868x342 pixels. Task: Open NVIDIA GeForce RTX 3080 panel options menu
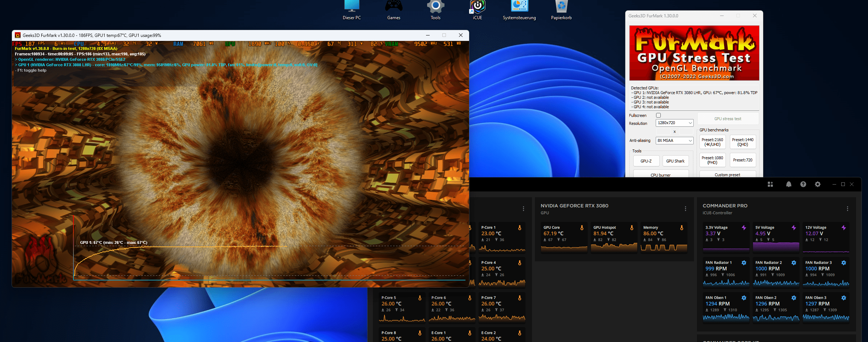click(x=685, y=209)
